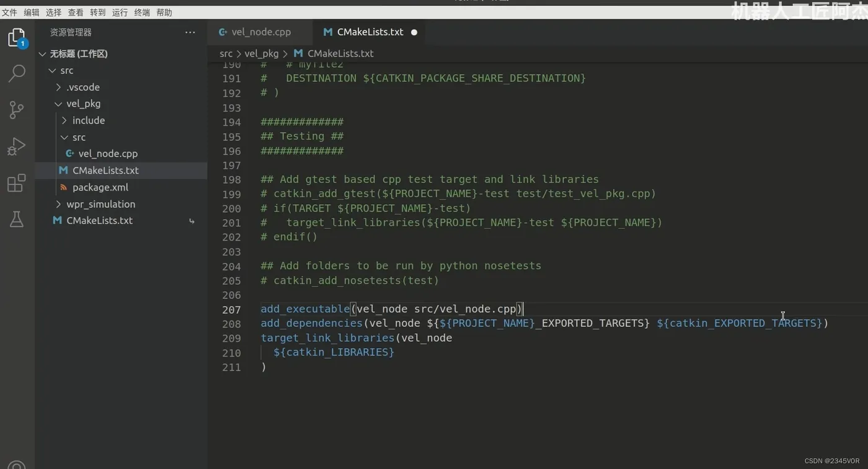
Task: Click the DESTINATION comment on line 191
Action: 423,79
